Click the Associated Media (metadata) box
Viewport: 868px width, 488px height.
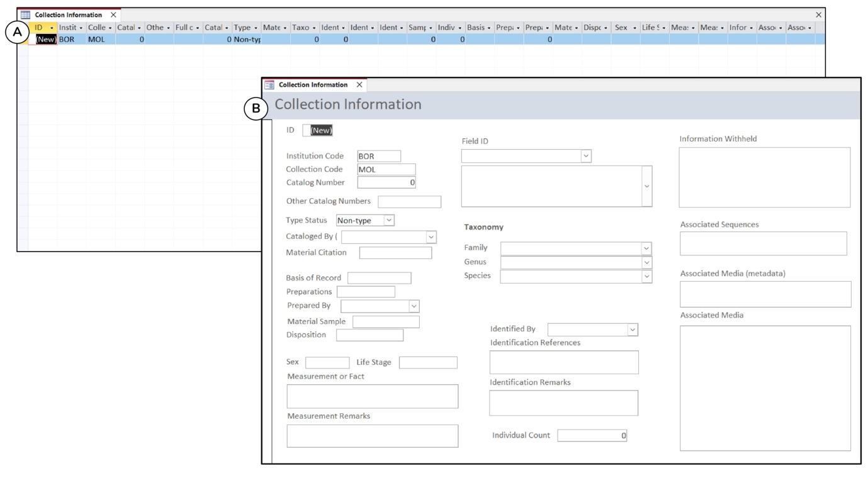[x=765, y=294]
